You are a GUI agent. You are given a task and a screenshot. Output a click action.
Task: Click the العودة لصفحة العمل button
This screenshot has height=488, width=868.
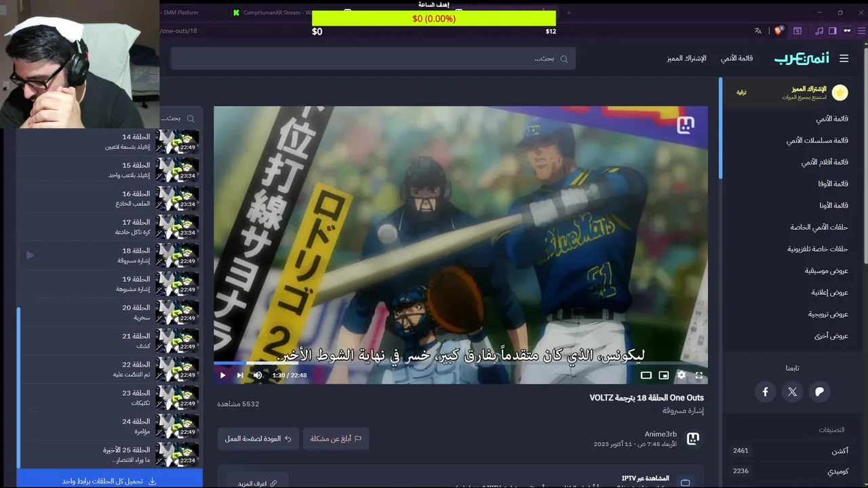point(258,439)
